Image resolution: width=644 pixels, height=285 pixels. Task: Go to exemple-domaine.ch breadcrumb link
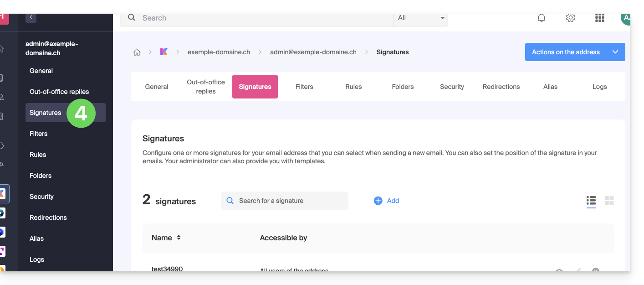(219, 52)
